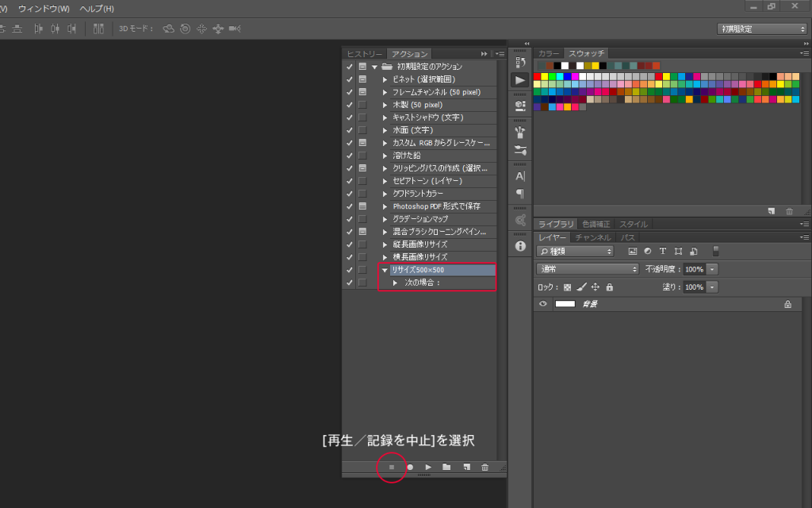Open the History panel icon in dock
This screenshot has height=508, width=812.
point(520,63)
